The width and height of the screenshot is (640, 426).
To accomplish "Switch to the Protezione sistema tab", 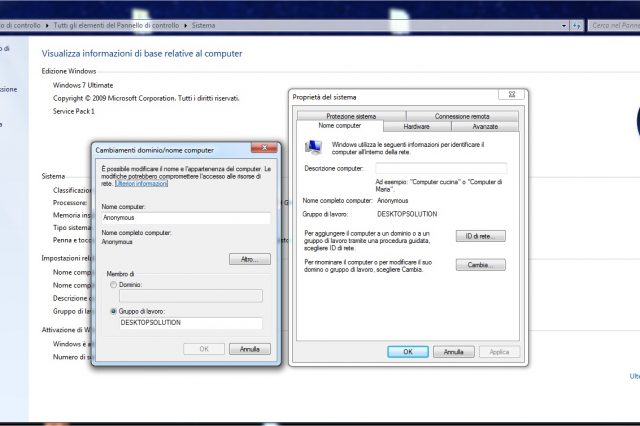I will pyautogui.click(x=351, y=116).
